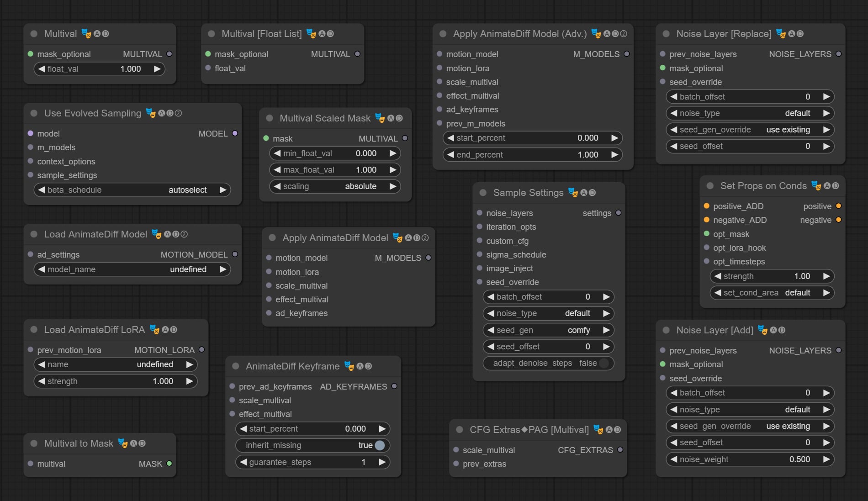This screenshot has height=501, width=868.
Task: Click the positive output socket on Set Props on Conds
Action: (838, 206)
